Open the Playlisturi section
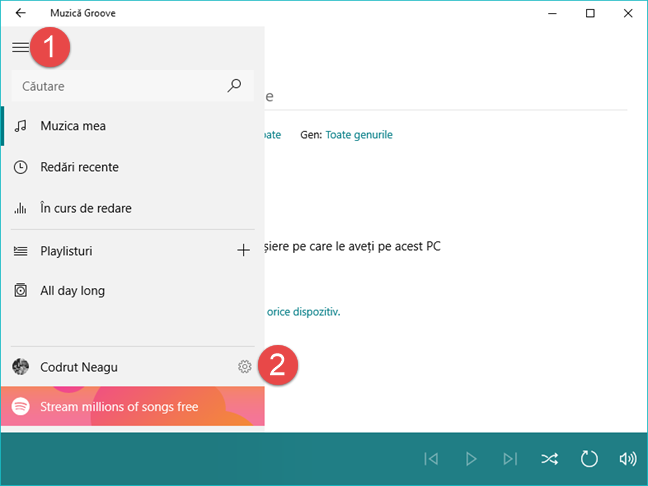Viewport: 648px width, 486px height. (118, 250)
